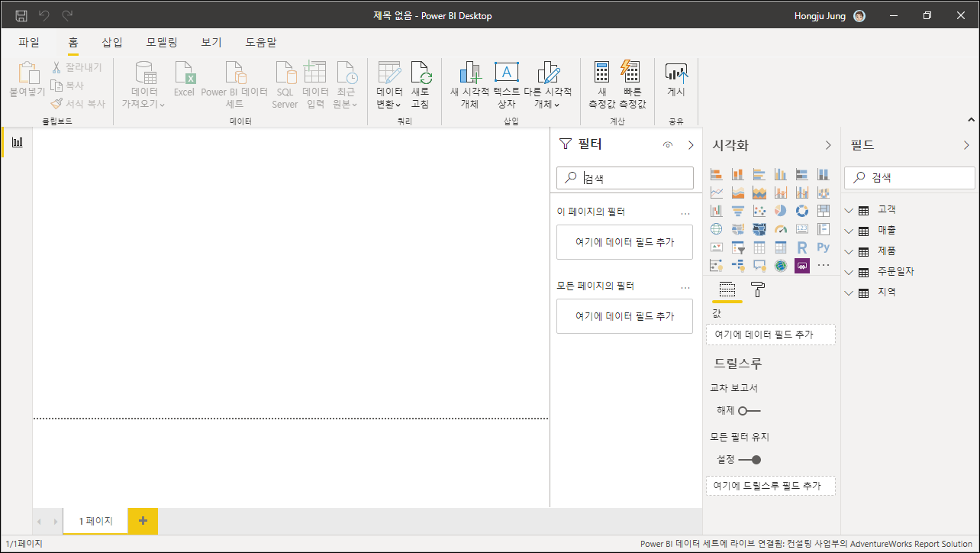This screenshot has height=553, width=980.
Task: Expand the 주문일자 table
Action: pyautogui.click(x=849, y=272)
